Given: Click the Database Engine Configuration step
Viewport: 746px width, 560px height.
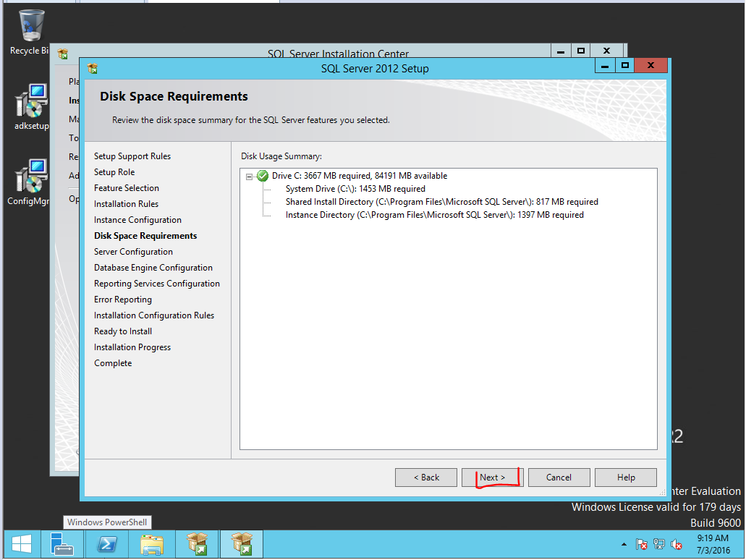Looking at the screenshot, I should point(153,268).
